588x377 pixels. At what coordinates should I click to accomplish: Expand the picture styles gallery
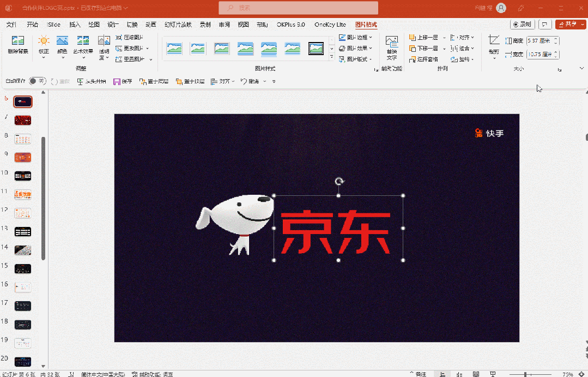pos(331,57)
